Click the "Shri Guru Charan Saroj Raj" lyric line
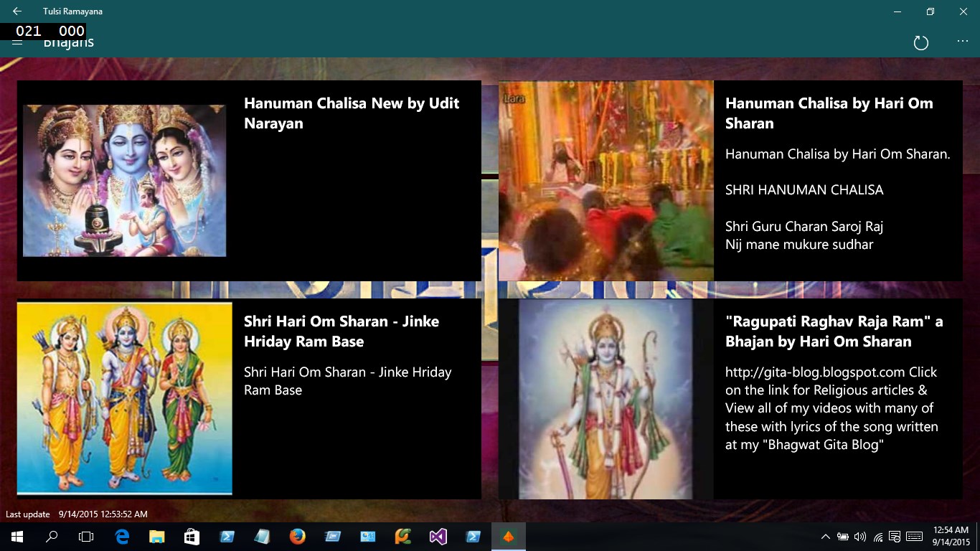Viewport: 980px width, 551px height. [804, 227]
